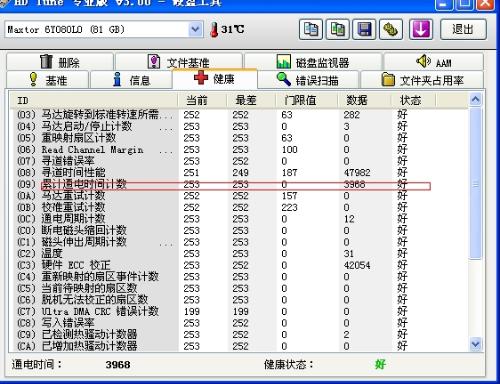Open the options icon in the toolbar
This screenshot has width=500, height=384.
391,29
